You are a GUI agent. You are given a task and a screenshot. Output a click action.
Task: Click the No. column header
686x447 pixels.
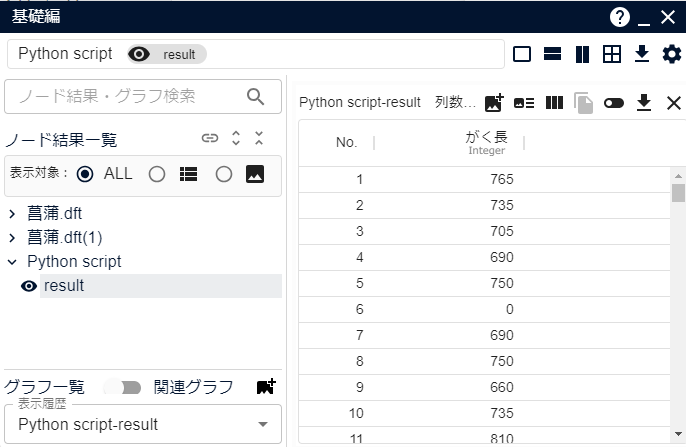[x=346, y=143]
